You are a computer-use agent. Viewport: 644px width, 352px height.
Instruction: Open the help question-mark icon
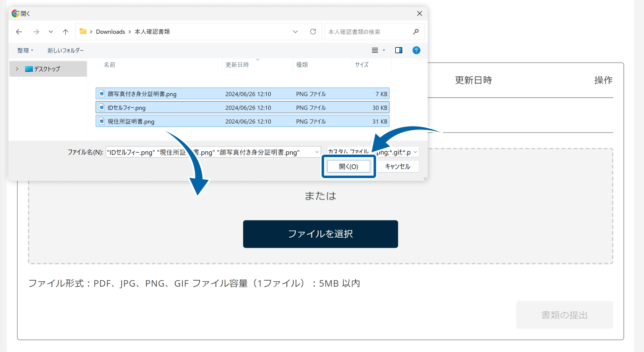[416, 50]
